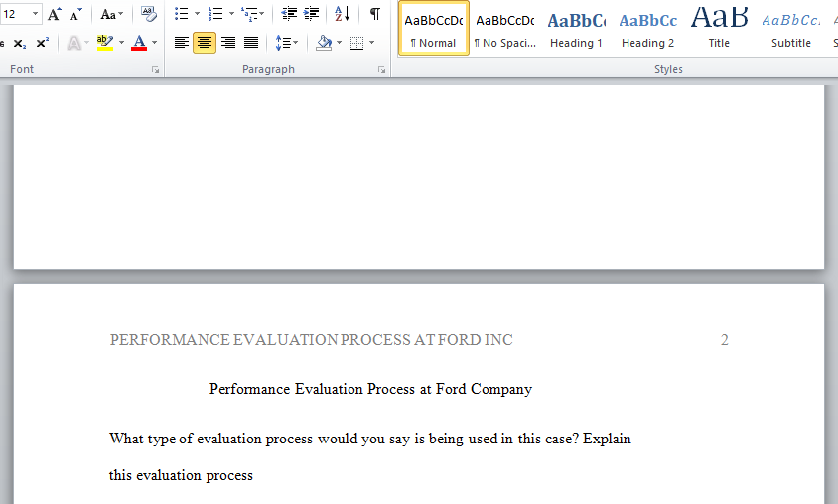The height and width of the screenshot is (504, 838).
Task: Click the Bullets list icon
Action: (181, 14)
